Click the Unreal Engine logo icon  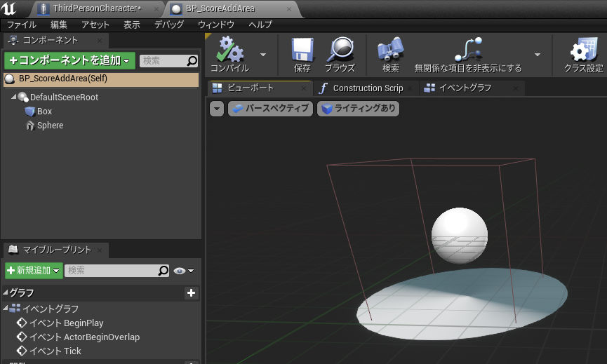pyautogui.click(x=8, y=8)
